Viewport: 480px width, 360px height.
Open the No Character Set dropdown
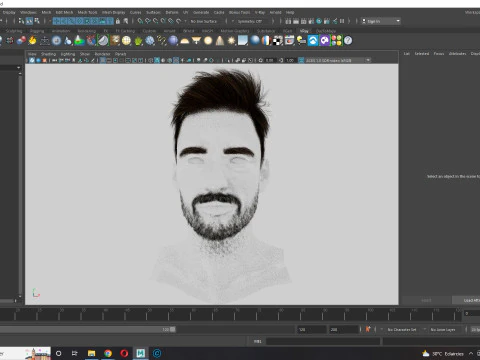coord(403,329)
